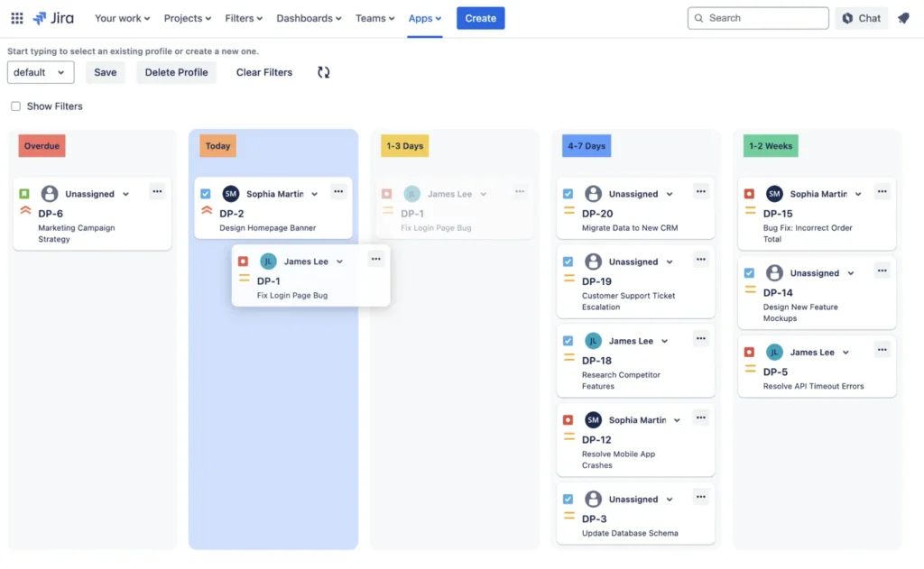Enable the Show Filters checkbox

pos(16,106)
